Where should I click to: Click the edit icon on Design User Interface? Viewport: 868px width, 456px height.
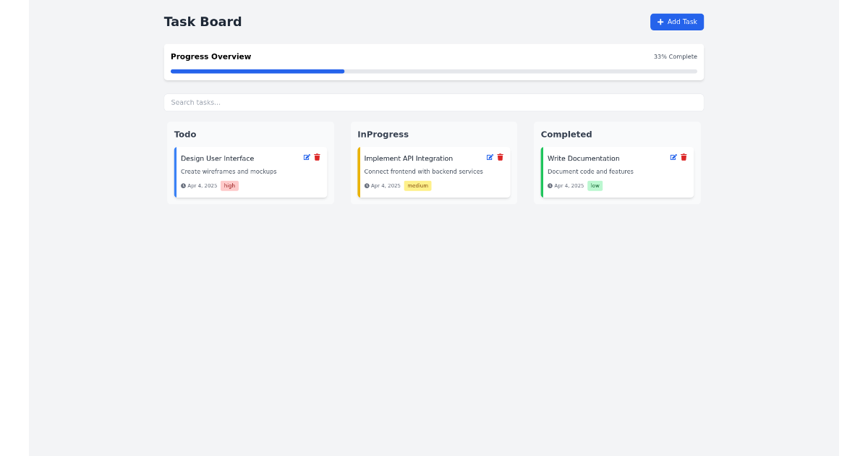tap(307, 157)
